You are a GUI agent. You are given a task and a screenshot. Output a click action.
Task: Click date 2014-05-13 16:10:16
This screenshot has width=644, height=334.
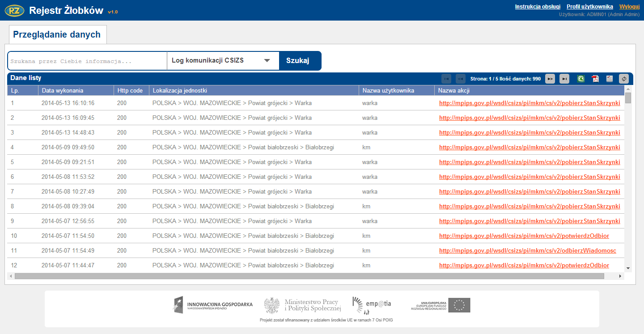pos(68,103)
